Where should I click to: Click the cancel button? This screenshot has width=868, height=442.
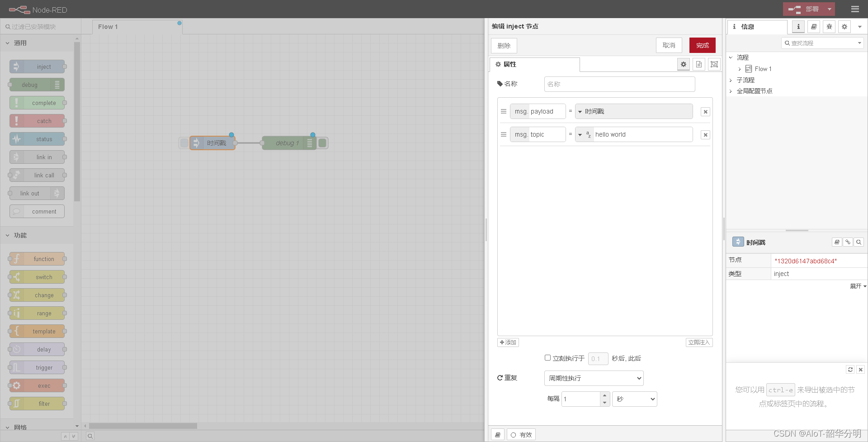pos(669,45)
